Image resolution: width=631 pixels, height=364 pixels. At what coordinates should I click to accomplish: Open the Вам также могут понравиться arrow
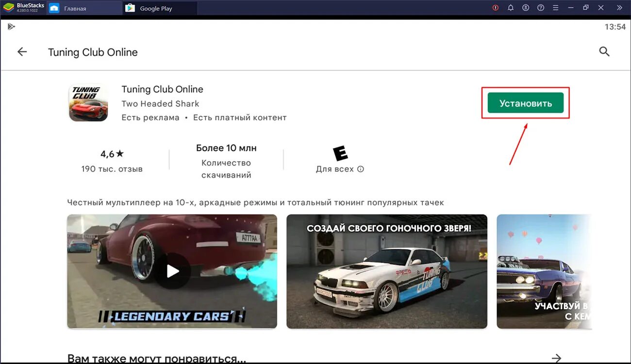[556, 358]
